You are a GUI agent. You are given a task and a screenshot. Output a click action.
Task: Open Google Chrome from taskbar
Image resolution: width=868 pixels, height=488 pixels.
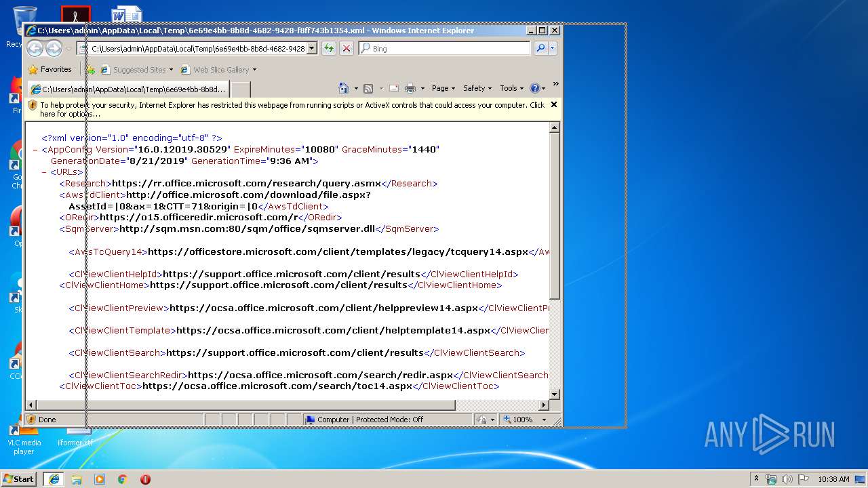(x=123, y=479)
